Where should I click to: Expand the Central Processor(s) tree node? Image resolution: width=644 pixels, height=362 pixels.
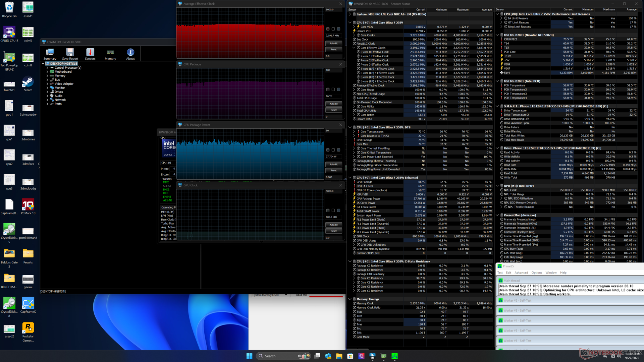coord(47,68)
